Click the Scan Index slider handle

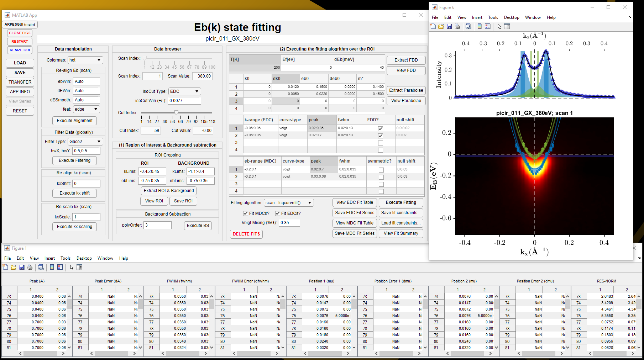pos(145,58)
